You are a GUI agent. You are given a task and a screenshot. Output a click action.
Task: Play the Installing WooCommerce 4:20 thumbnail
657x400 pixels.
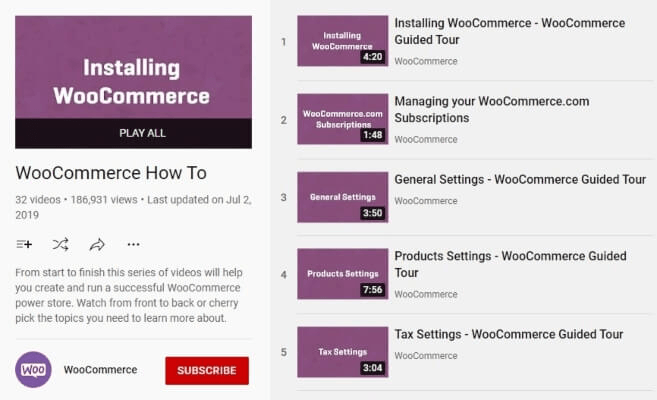pos(343,41)
